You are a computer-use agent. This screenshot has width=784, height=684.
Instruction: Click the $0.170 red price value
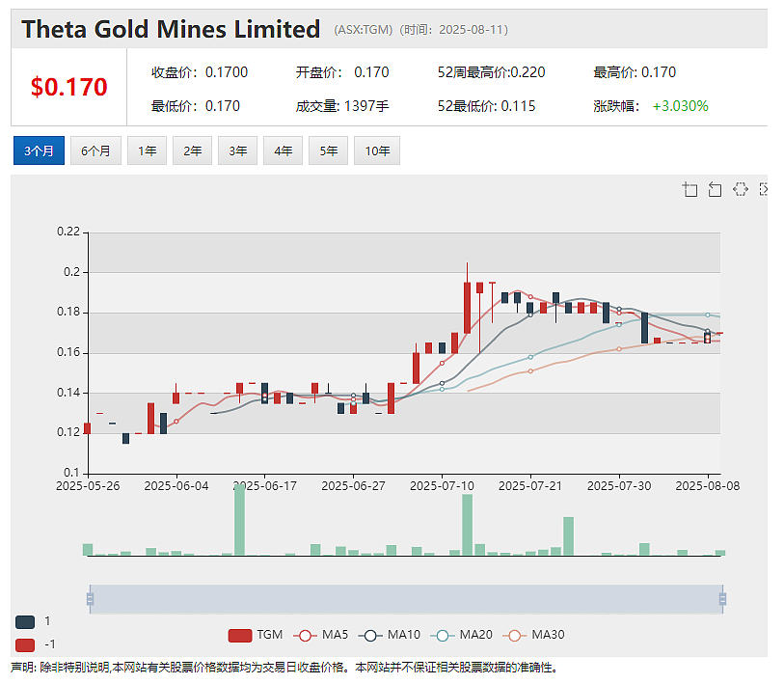click(x=69, y=87)
